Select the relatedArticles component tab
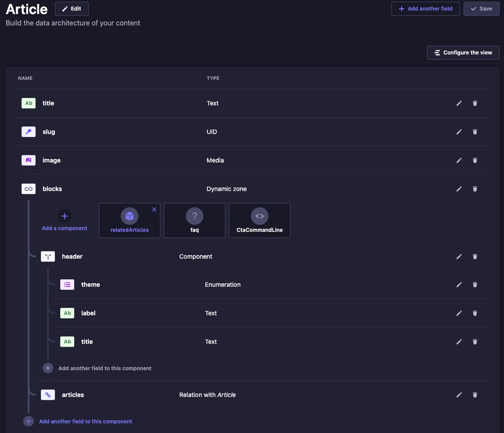504x433 pixels. 130,221
